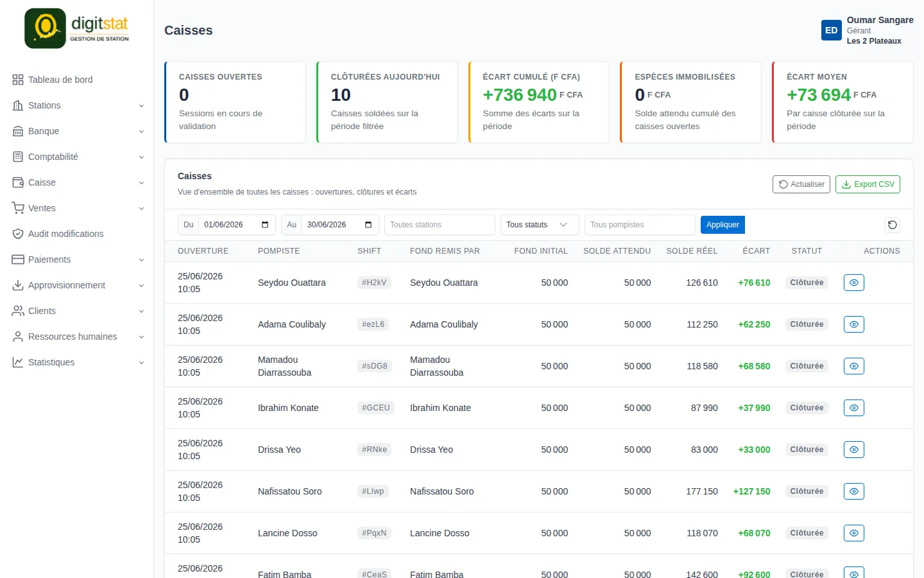Click the Clients people icon
Viewport: 924px width, 578px height.
18,311
